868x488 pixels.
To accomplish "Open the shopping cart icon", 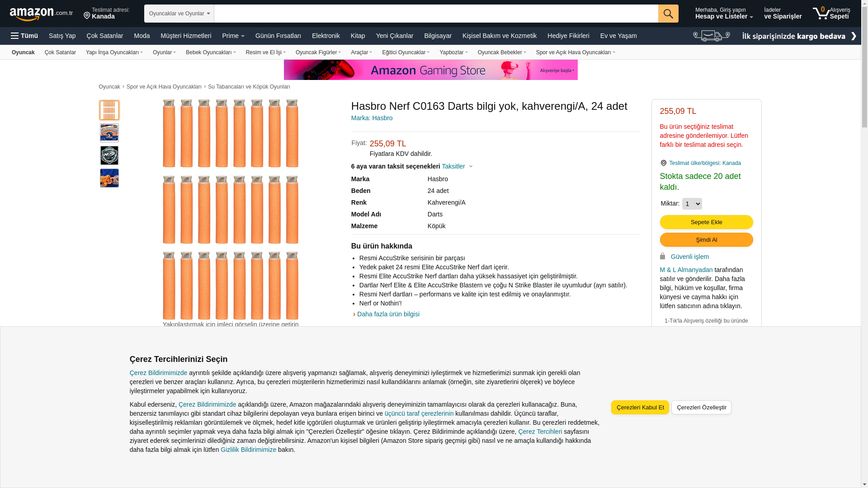I will tap(821, 14).
